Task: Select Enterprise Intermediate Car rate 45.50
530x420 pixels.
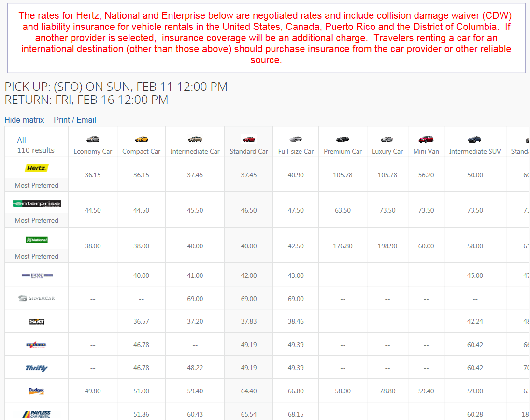Action: 195,210
